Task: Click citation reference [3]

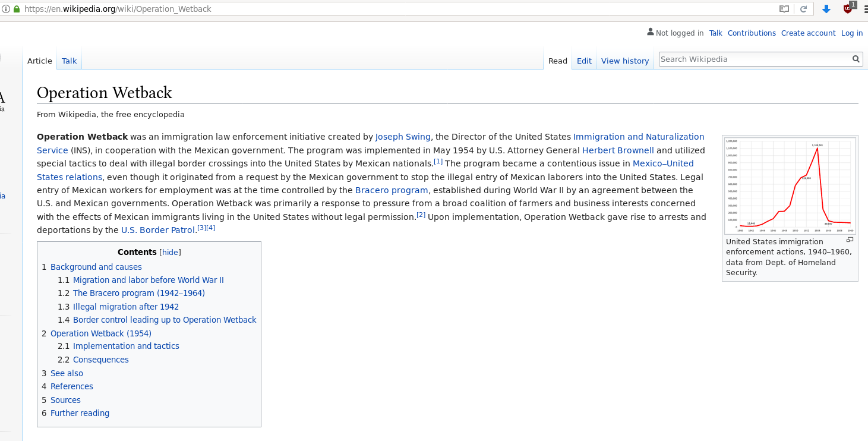Action: click(201, 228)
